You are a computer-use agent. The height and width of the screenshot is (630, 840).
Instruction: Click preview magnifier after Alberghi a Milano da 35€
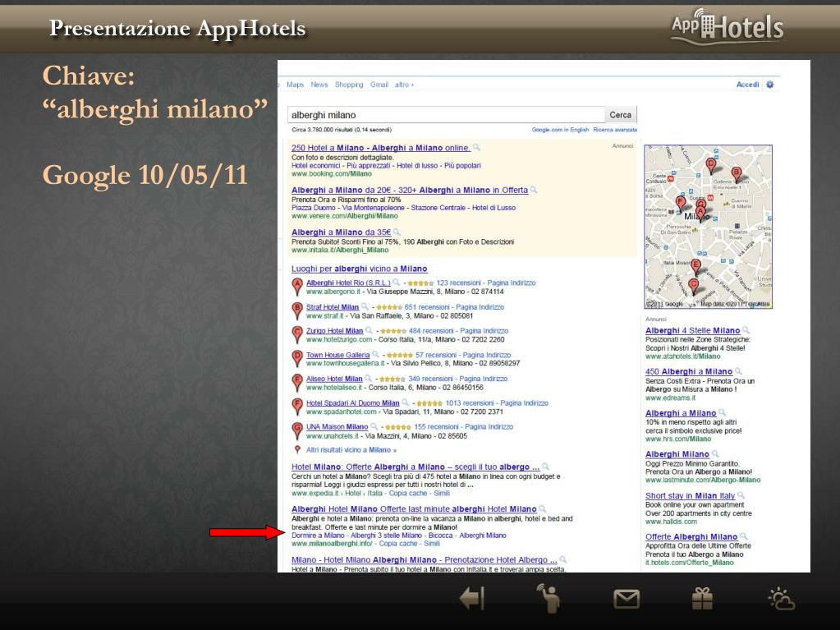tap(397, 232)
